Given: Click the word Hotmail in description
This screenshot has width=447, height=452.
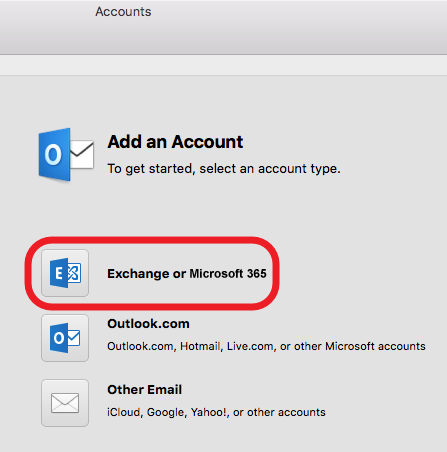Looking at the screenshot, I should coord(201,346).
